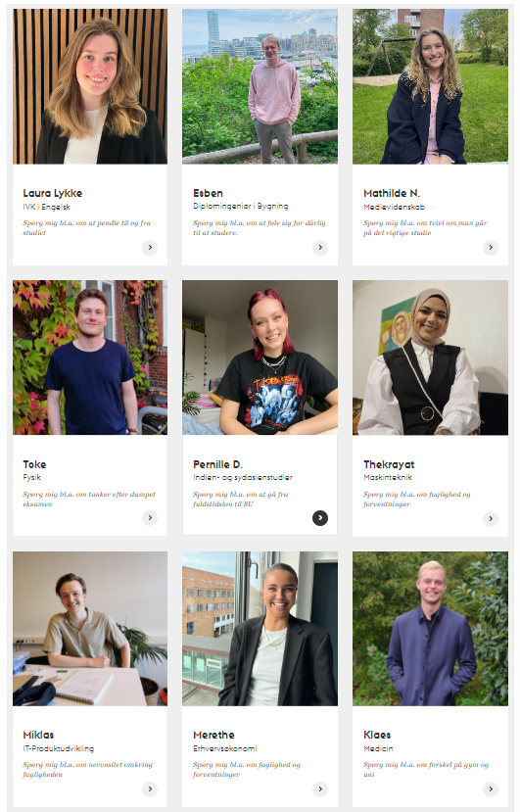Click the arrow icon on Klaes's card
Image resolution: width=520 pixels, height=812 pixels.
coord(491,789)
